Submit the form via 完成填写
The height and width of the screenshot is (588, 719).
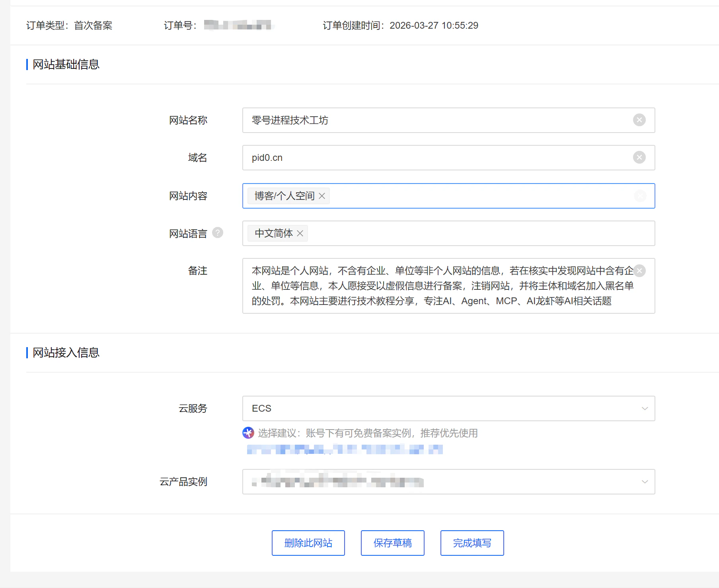(x=472, y=543)
